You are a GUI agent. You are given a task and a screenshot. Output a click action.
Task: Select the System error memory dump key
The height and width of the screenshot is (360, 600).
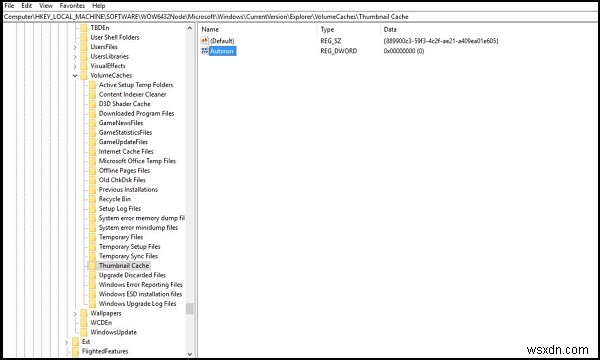142,218
